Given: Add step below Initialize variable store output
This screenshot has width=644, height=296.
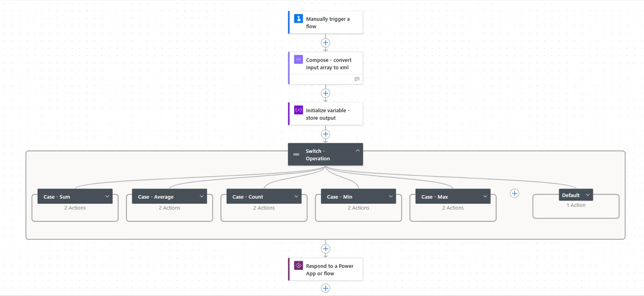Looking at the screenshot, I should click(x=326, y=134).
